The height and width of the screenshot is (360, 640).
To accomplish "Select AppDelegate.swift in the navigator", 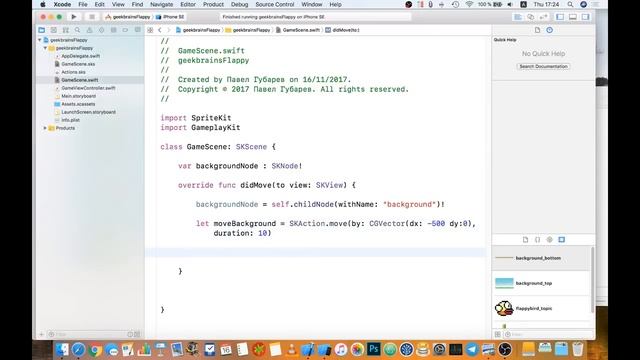I will point(80,56).
